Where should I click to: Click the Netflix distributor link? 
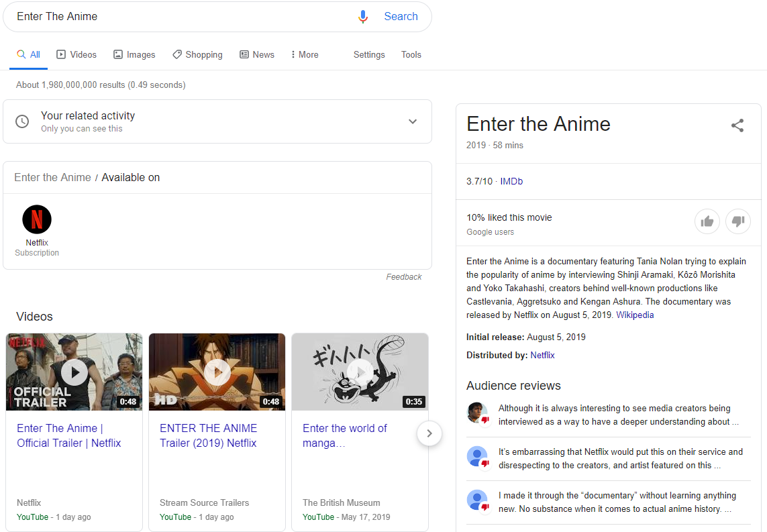click(x=542, y=355)
